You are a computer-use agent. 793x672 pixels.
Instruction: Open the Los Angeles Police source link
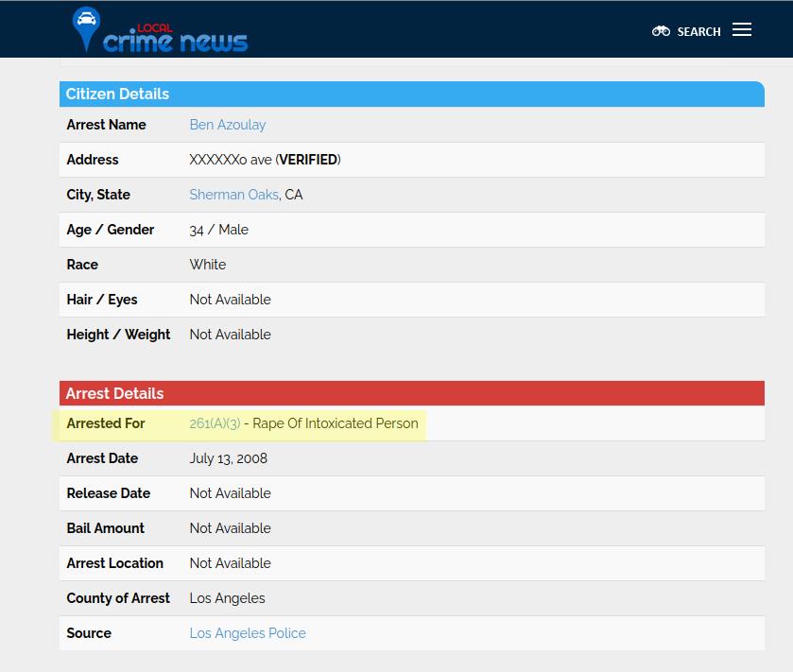(x=248, y=633)
